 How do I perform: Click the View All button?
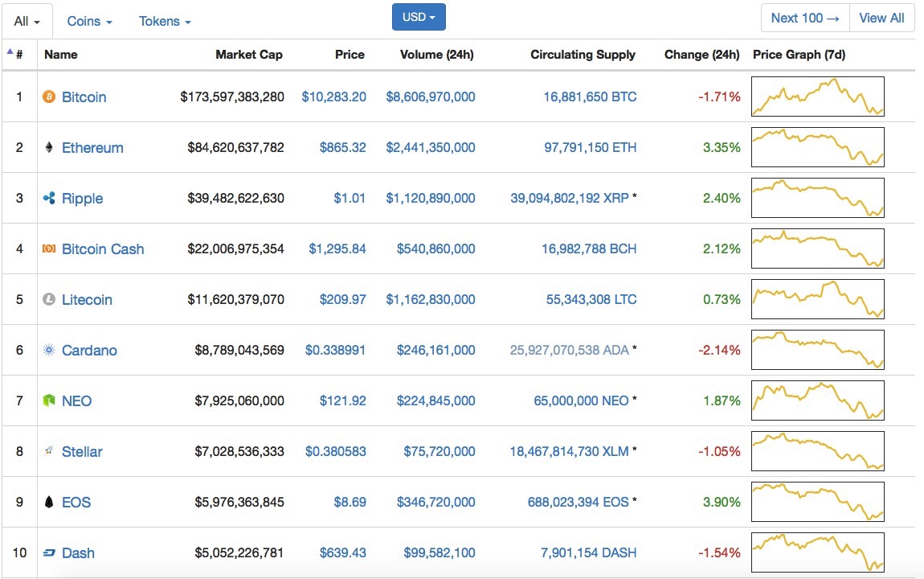coord(881,18)
